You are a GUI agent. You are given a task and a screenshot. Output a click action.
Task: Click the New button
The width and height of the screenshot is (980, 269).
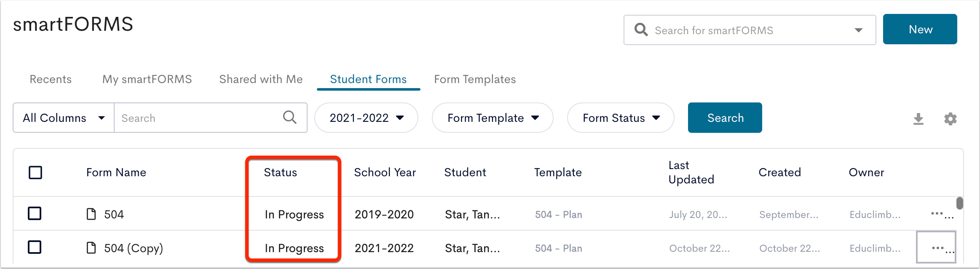(920, 29)
